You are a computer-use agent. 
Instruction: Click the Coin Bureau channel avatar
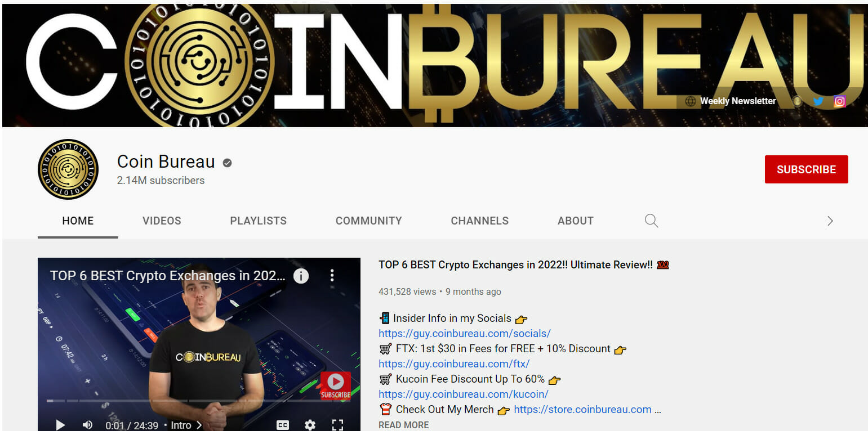[x=68, y=169]
